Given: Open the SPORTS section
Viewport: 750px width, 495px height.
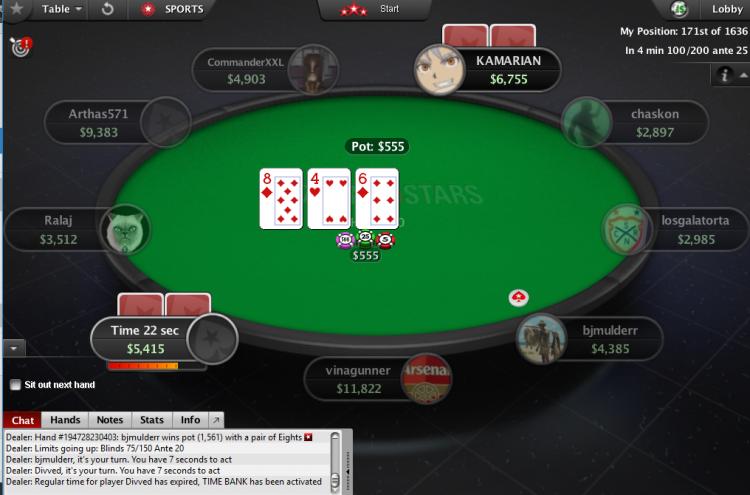Looking at the screenshot, I should pos(173,9).
